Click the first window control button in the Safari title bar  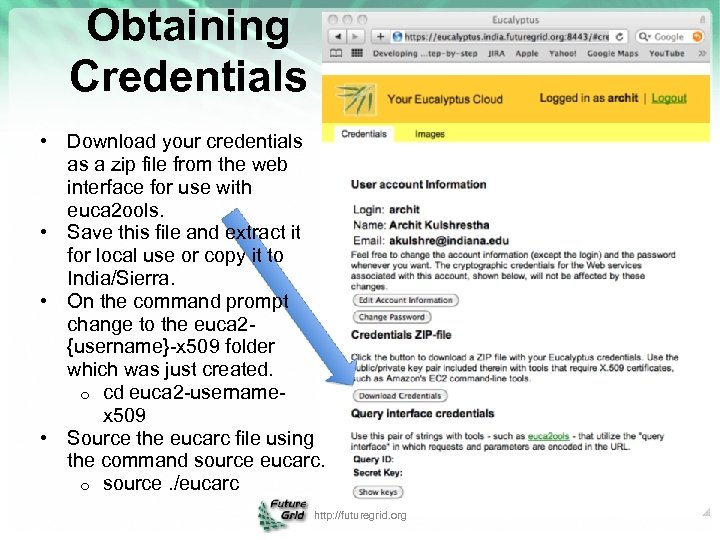[333, 20]
